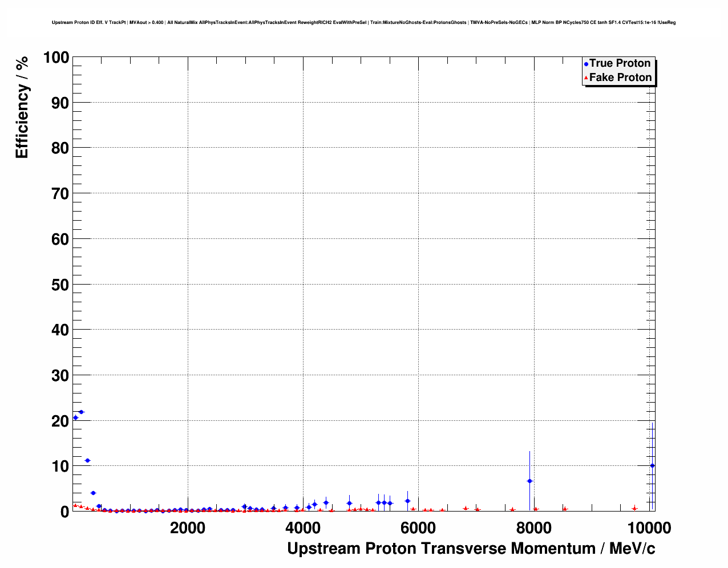
Task: Click the blue data point near 4% efficiency
Action: click(93, 493)
